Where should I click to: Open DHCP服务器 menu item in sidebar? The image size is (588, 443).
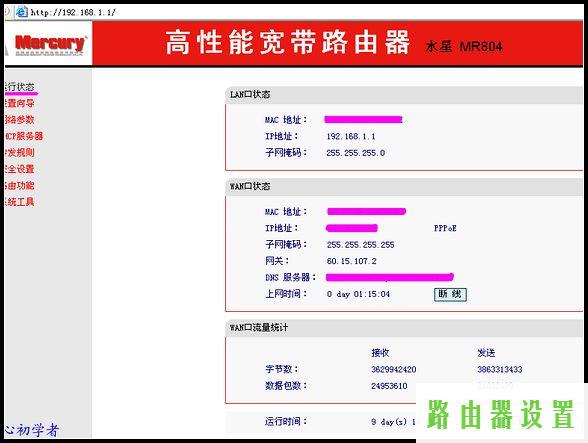point(24,136)
